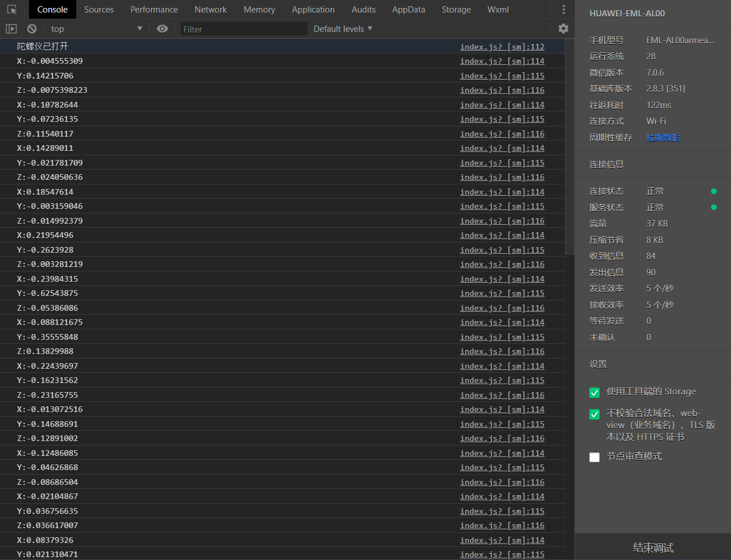Expand the Default levels dropdown
The height and width of the screenshot is (560, 731).
click(x=343, y=28)
